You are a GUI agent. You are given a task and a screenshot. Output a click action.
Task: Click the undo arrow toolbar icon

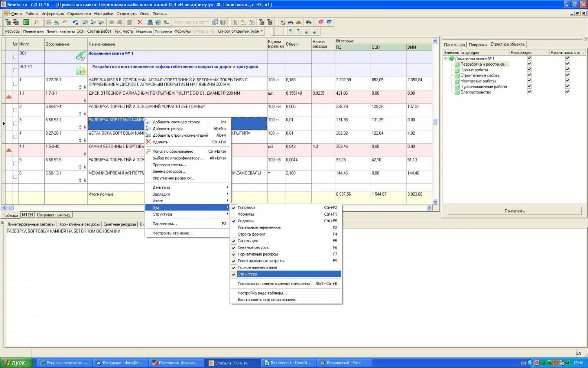tap(65, 22)
